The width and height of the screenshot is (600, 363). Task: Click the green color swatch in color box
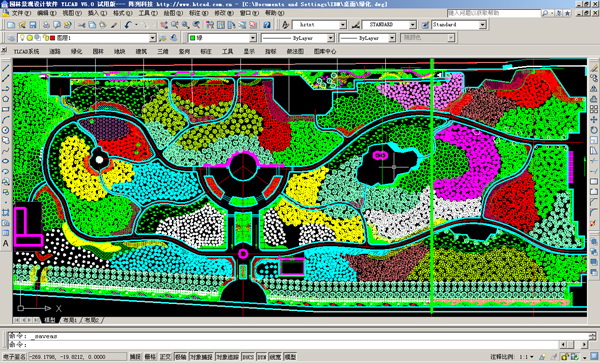coord(192,38)
